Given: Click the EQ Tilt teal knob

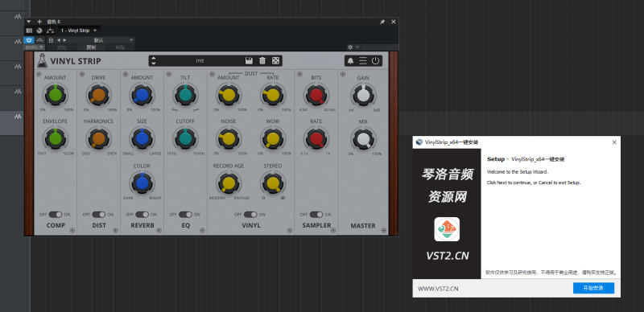Looking at the screenshot, I should [185, 95].
